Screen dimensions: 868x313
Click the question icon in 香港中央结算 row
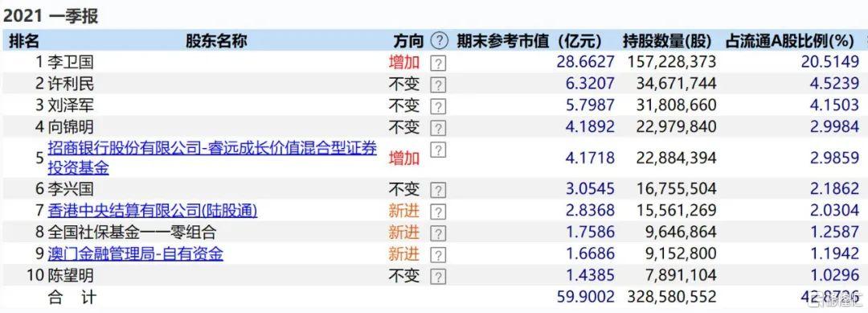(x=438, y=212)
